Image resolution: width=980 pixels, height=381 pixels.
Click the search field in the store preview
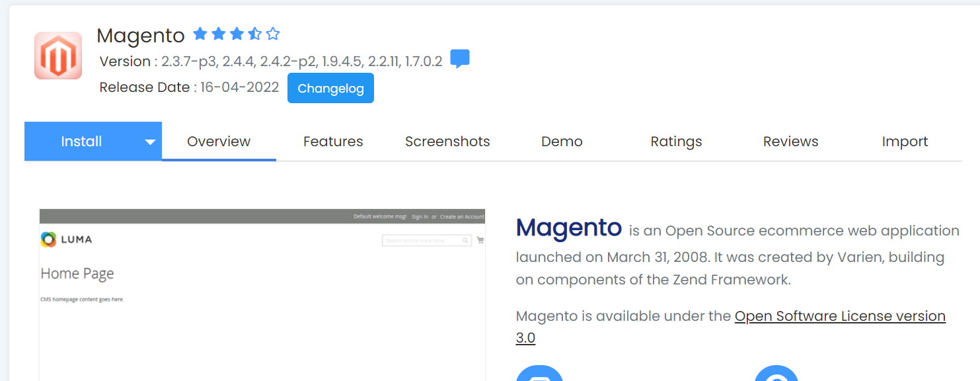[x=423, y=241]
